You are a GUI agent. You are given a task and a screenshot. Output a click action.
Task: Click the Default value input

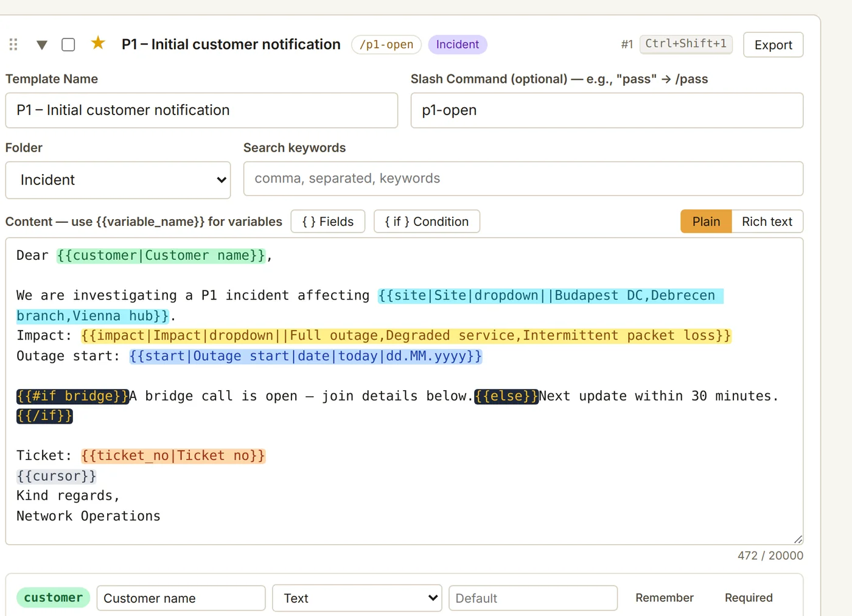tap(533, 598)
